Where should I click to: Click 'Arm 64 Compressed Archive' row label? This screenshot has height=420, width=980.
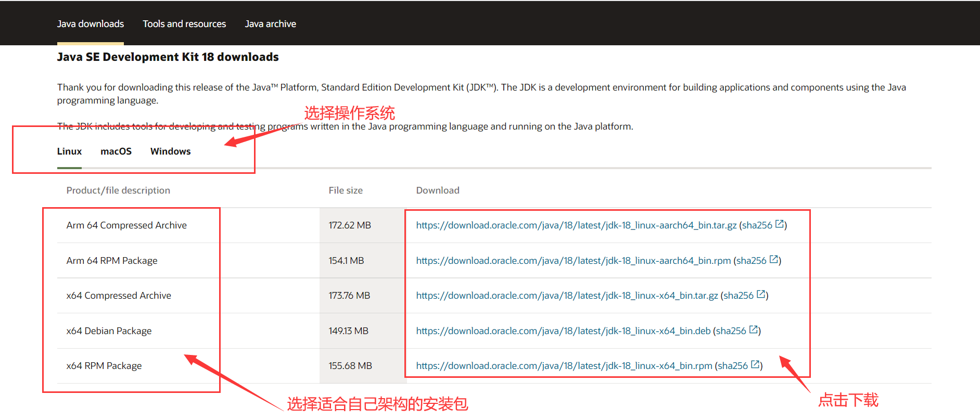pyautogui.click(x=126, y=225)
